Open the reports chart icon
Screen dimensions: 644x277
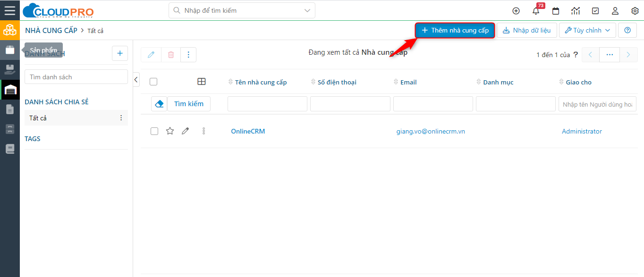(x=576, y=11)
